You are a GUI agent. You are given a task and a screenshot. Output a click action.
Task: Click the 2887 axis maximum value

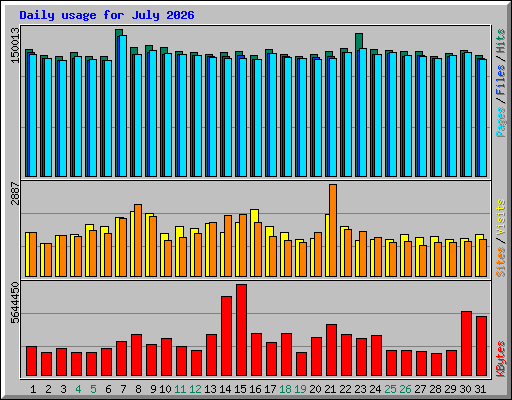coord(15,194)
